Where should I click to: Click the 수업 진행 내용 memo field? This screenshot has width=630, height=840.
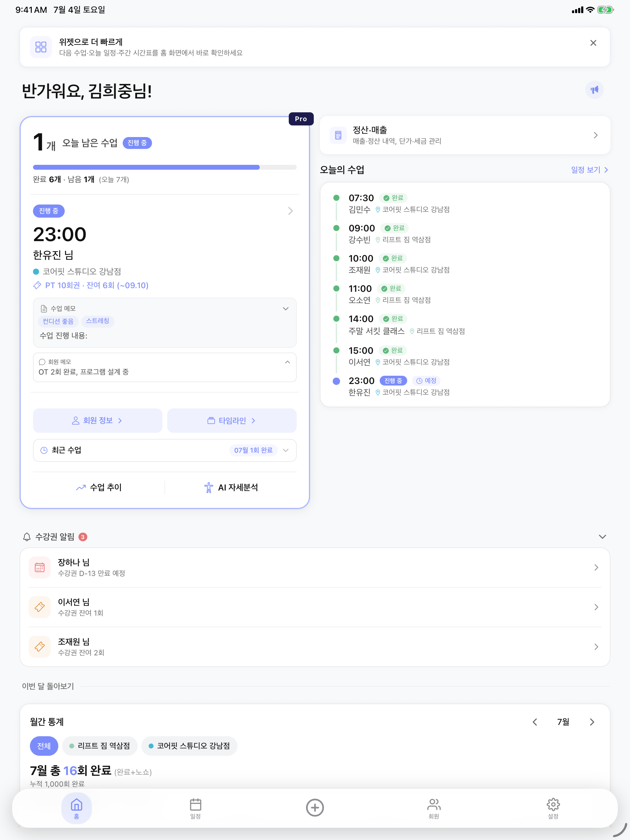(x=165, y=335)
